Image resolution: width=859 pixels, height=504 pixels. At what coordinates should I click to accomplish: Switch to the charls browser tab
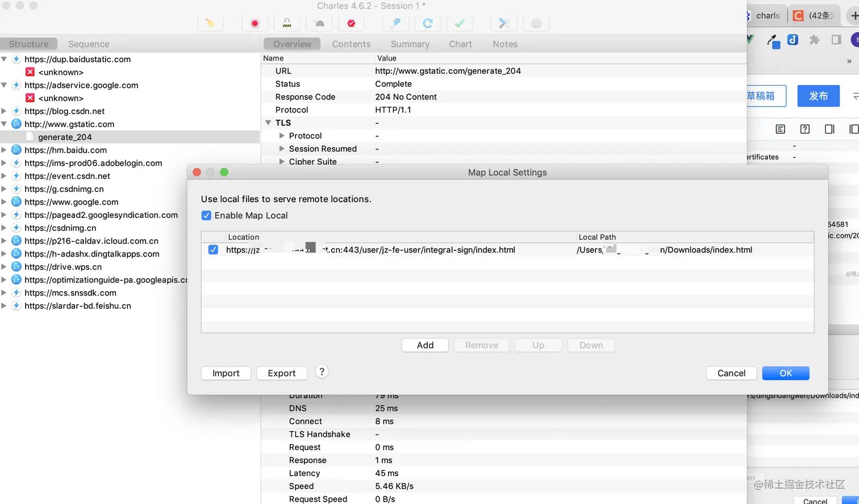[768, 16]
